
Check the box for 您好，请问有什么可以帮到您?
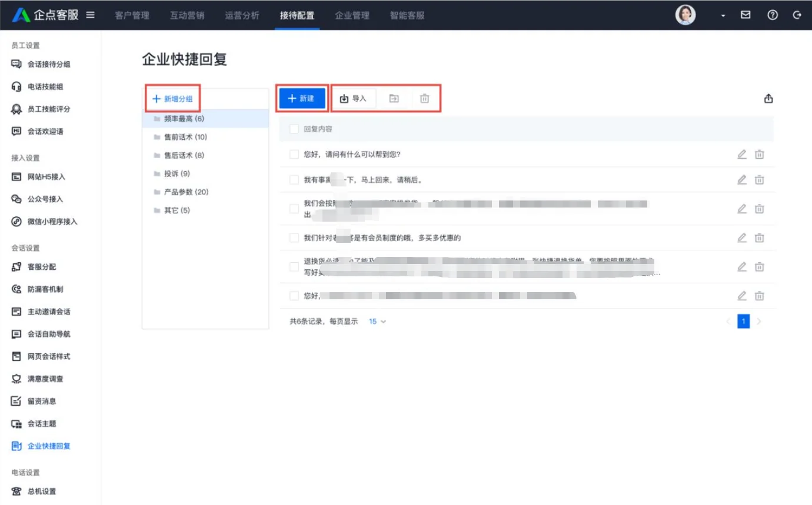coord(294,155)
